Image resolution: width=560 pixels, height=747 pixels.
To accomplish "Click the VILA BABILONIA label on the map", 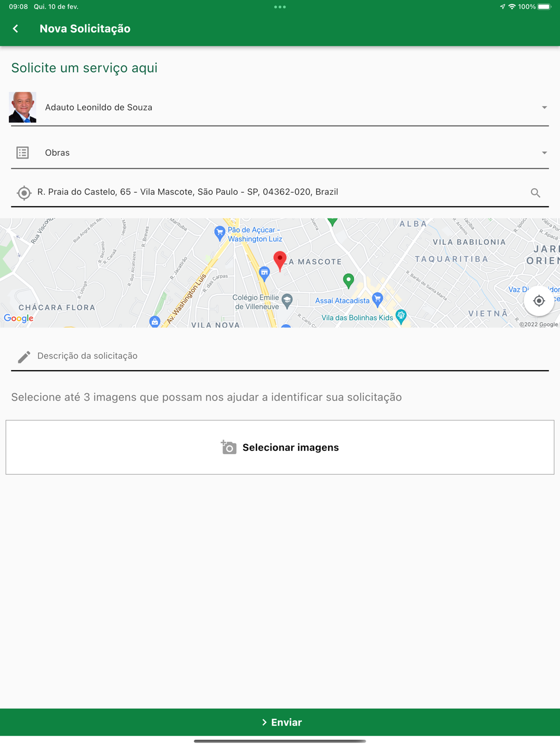I will pyautogui.click(x=469, y=242).
